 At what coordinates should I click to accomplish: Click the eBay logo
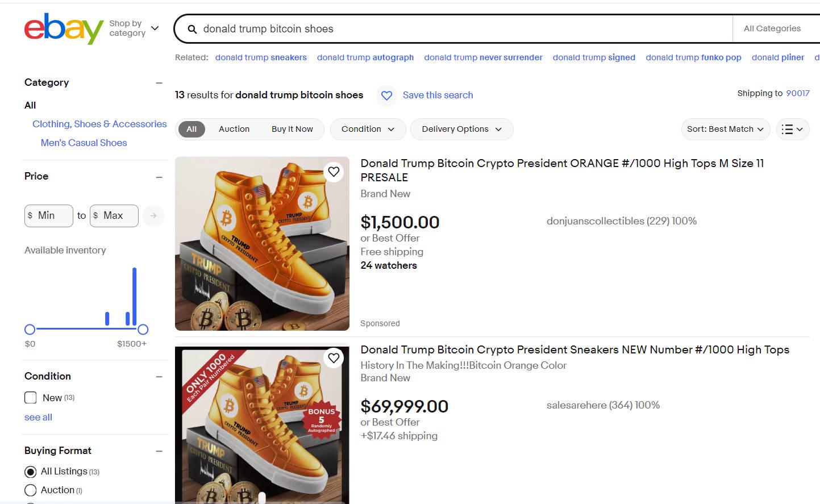coord(63,28)
